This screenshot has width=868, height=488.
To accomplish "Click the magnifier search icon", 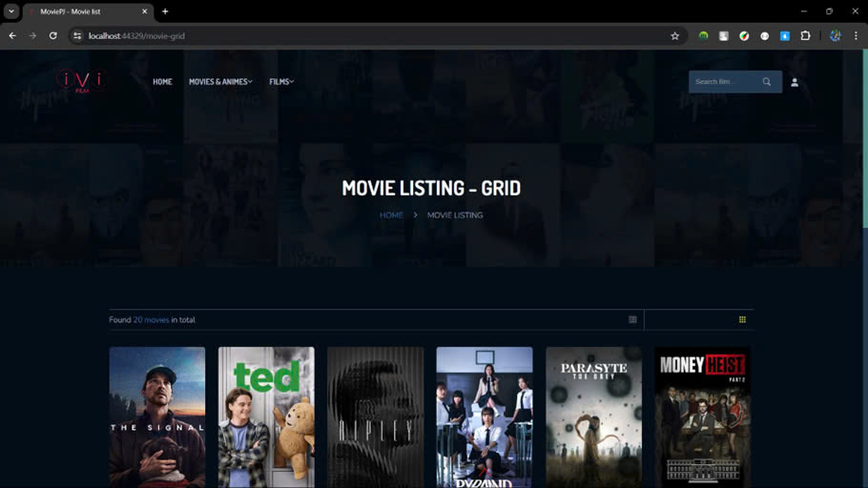I will coord(767,82).
